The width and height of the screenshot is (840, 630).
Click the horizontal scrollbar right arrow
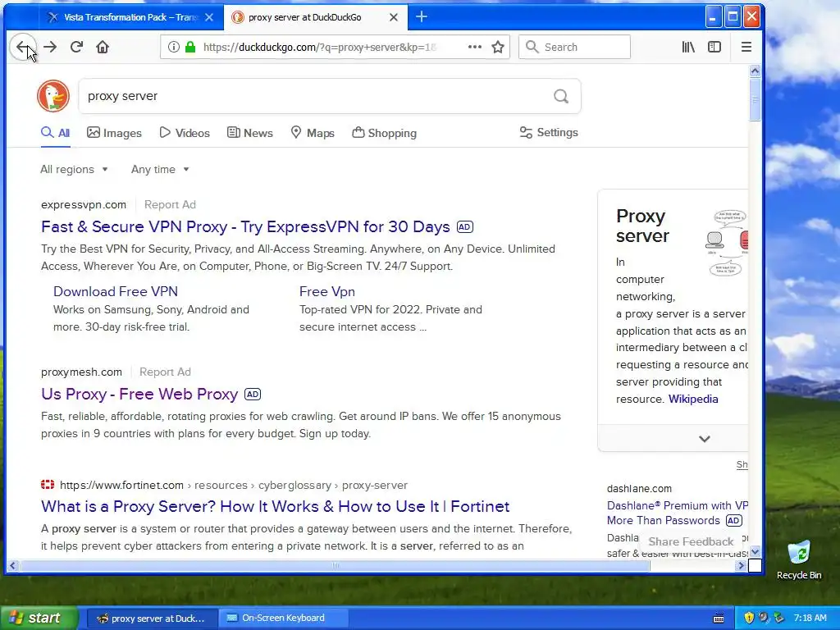coord(742,565)
